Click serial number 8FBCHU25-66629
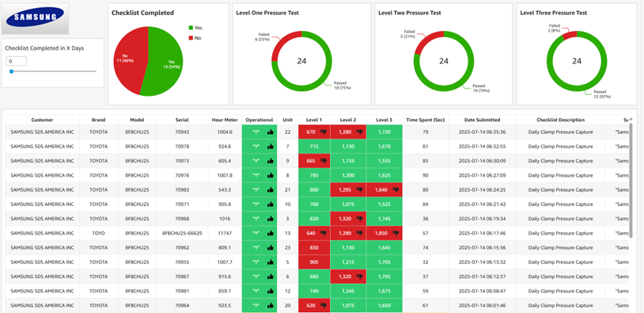The image size is (644, 313). click(x=182, y=233)
